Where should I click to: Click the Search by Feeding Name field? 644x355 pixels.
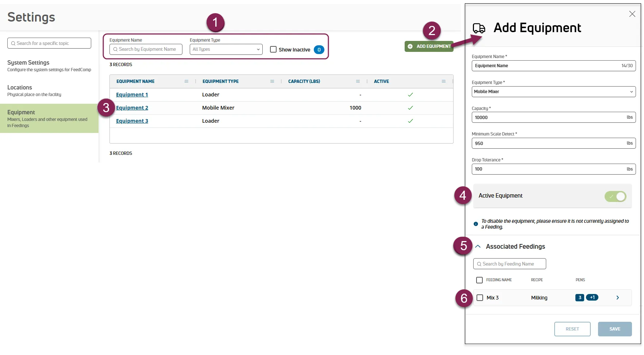pos(510,264)
